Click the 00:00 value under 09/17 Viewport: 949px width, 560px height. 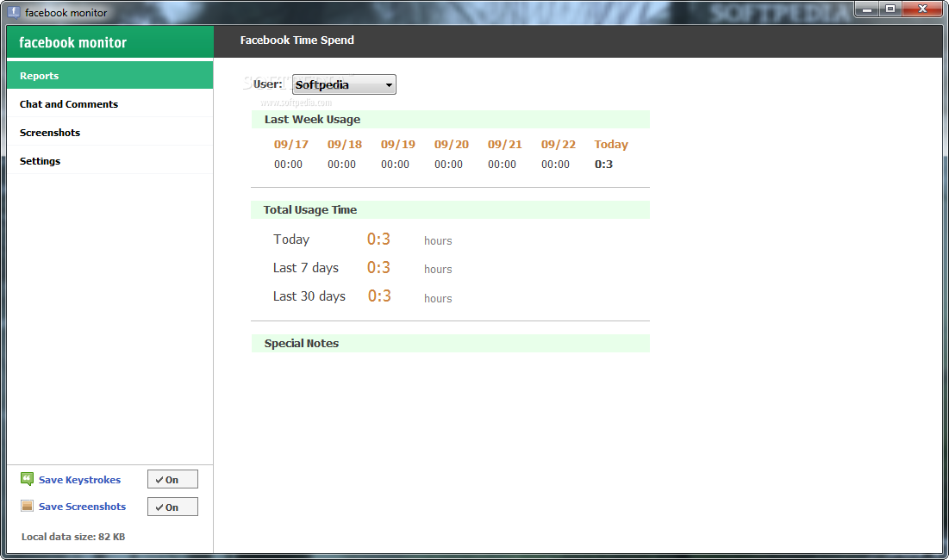pos(288,165)
